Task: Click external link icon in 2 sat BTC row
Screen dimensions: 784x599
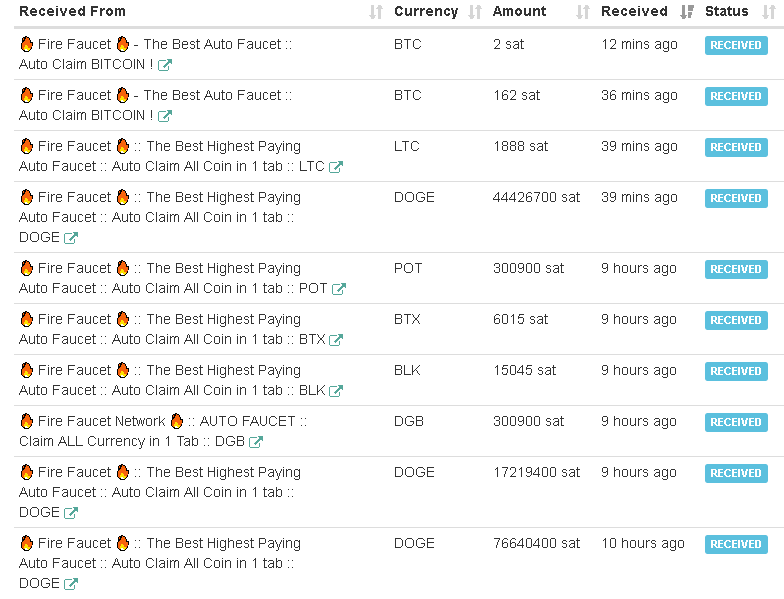Action: [x=165, y=65]
